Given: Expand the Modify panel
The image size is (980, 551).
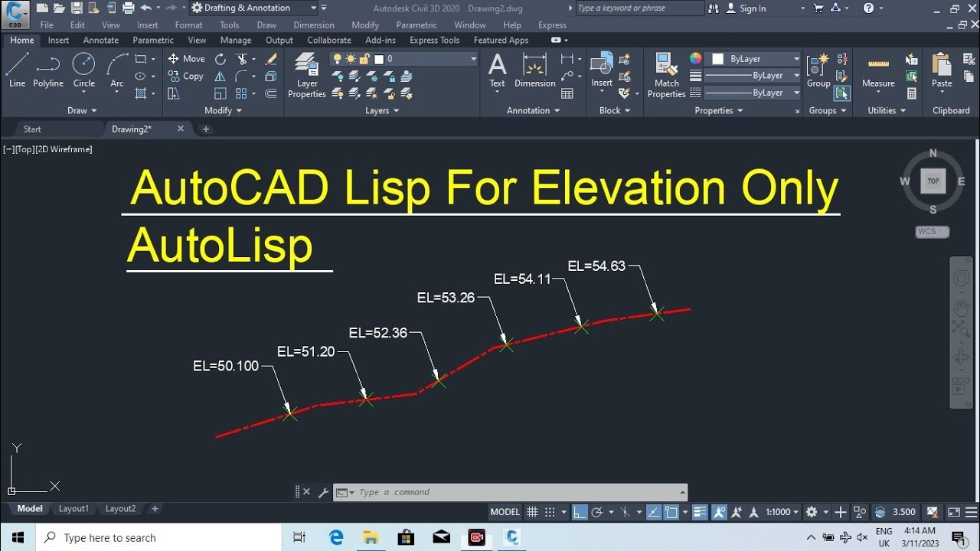Looking at the screenshot, I should 224,110.
